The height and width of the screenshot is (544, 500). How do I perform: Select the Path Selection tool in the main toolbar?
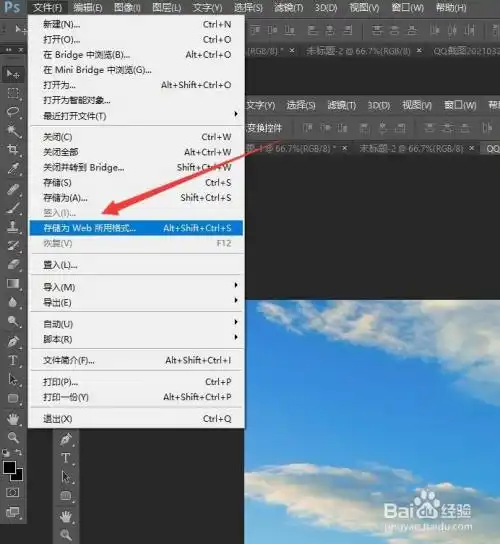13,380
